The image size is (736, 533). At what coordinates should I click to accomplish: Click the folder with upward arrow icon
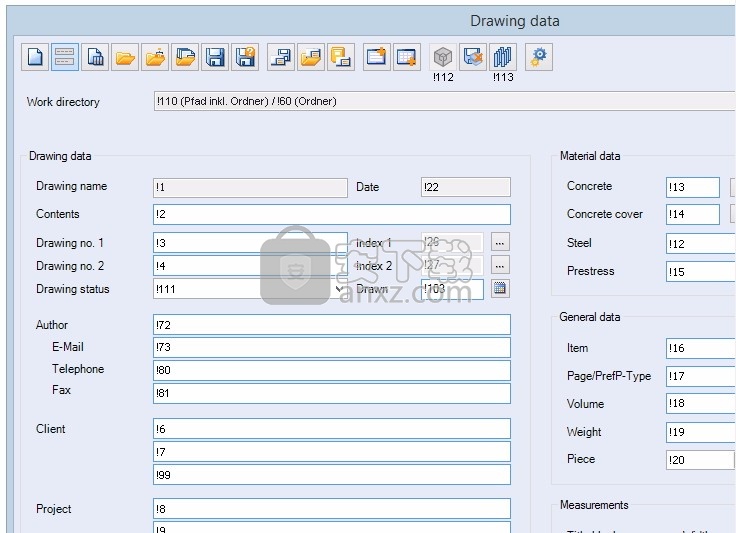coord(155,57)
